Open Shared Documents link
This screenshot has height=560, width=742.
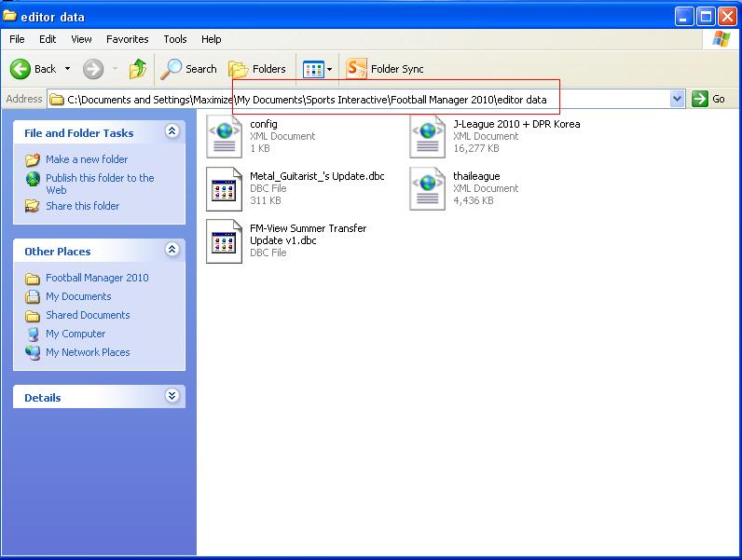point(88,315)
